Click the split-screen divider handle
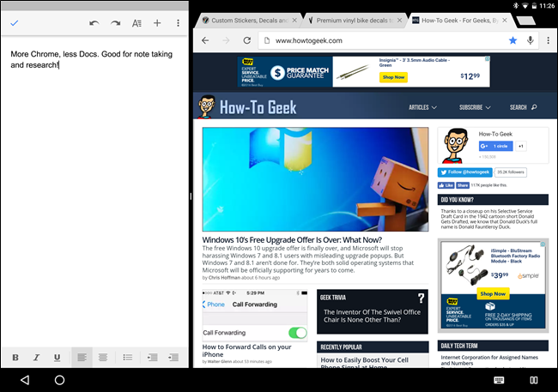558x392 pixels. tap(191, 196)
